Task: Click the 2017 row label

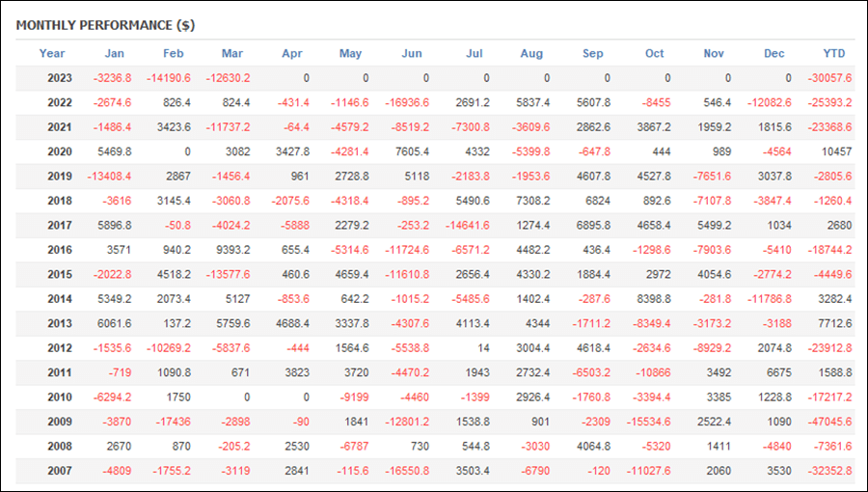Action: click(60, 225)
